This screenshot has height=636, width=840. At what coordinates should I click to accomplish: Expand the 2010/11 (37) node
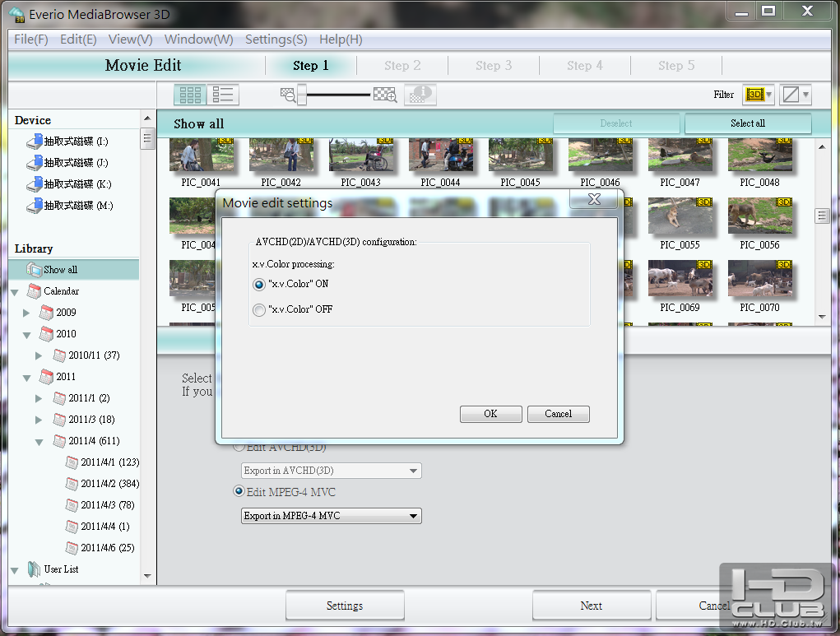(x=39, y=355)
